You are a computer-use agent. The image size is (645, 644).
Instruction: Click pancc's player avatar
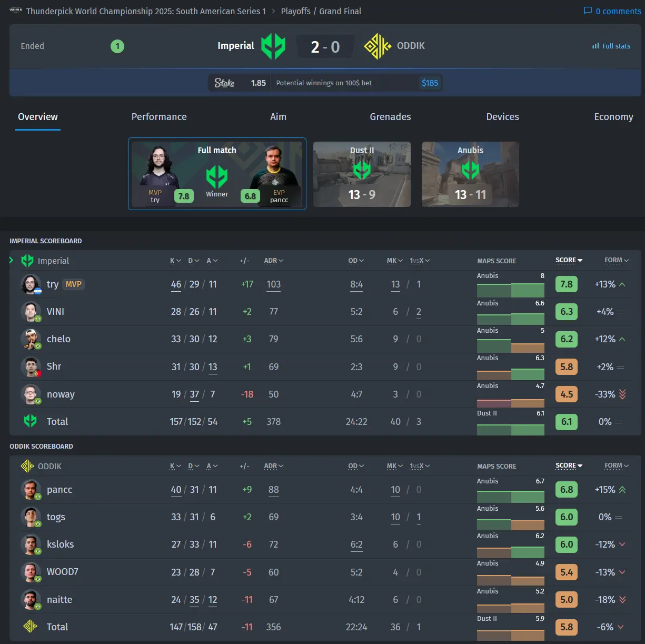pyautogui.click(x=31, y=490)
